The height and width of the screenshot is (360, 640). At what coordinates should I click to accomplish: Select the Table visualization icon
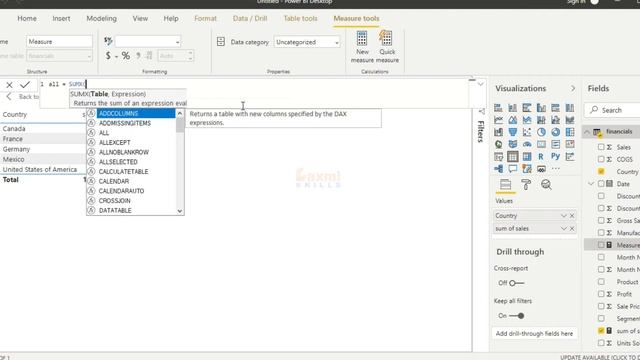tap(513, 157)
